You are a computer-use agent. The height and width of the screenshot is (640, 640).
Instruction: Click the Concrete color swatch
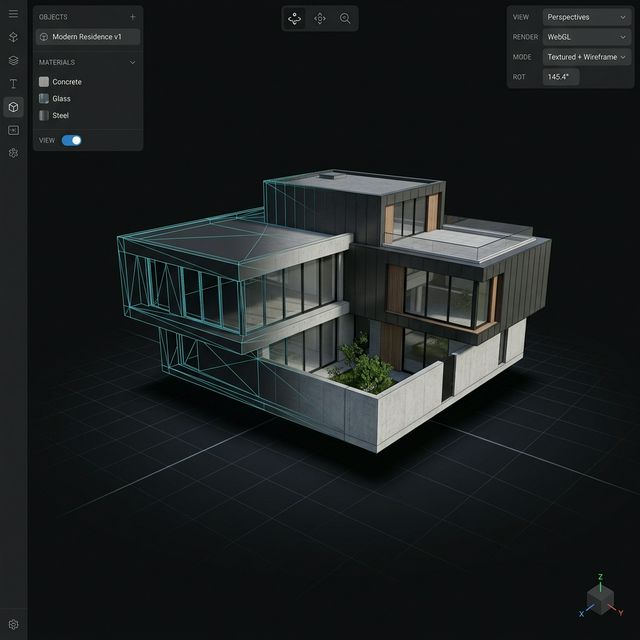coord(44,82)
